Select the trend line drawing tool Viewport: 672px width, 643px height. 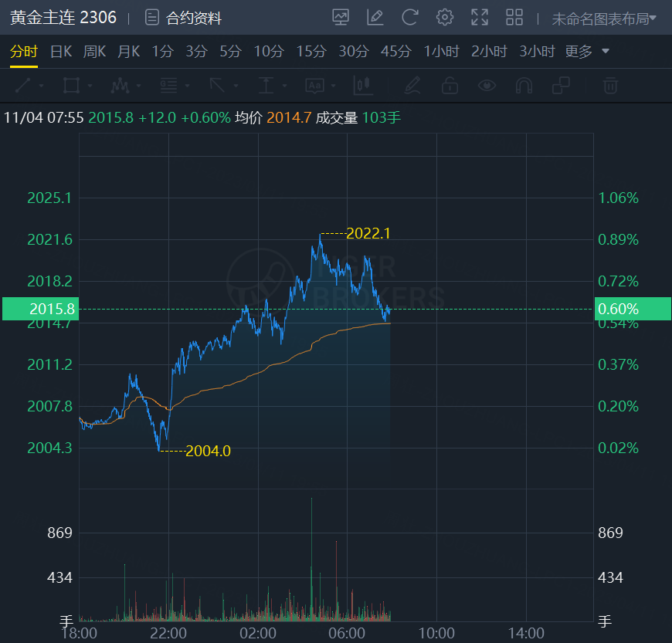23,85
